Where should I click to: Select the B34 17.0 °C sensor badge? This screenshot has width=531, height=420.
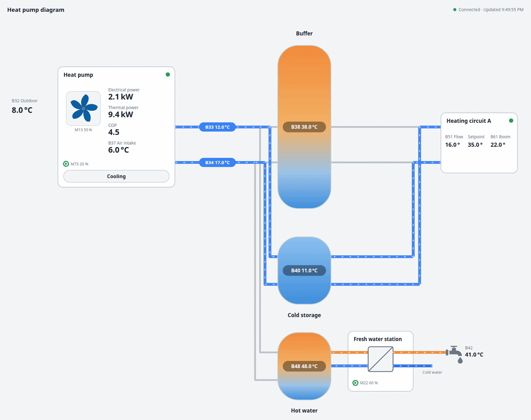coord(217,163)
